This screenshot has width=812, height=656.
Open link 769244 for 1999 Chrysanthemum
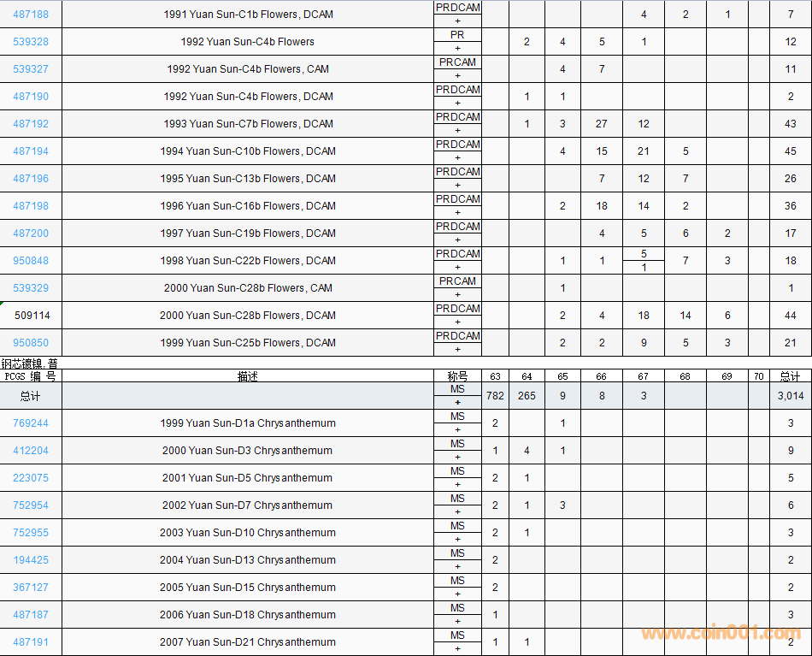[x=31, y=423]
